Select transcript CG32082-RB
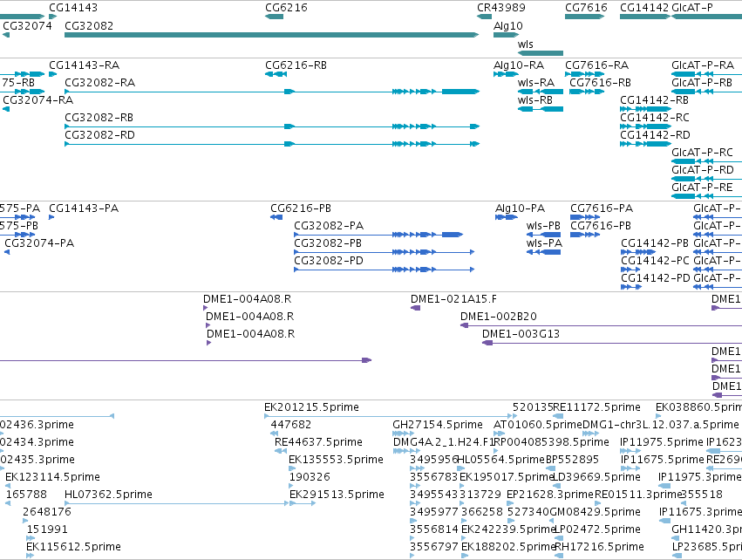 pos(272,126)
